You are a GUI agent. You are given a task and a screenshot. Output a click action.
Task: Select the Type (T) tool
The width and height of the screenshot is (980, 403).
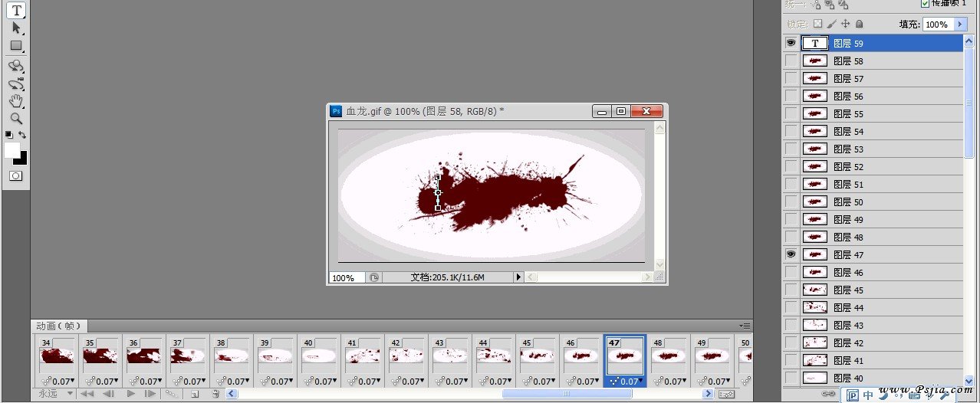16,10
